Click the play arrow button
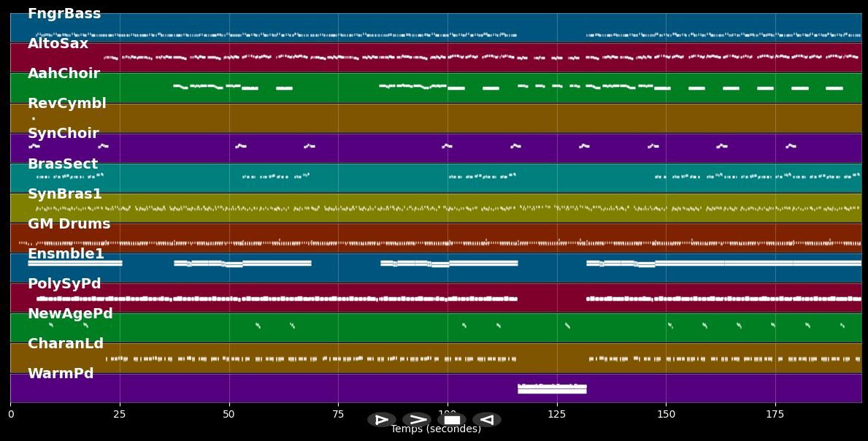Viewport: 868px width, 441px height. (x=417, y=420)
